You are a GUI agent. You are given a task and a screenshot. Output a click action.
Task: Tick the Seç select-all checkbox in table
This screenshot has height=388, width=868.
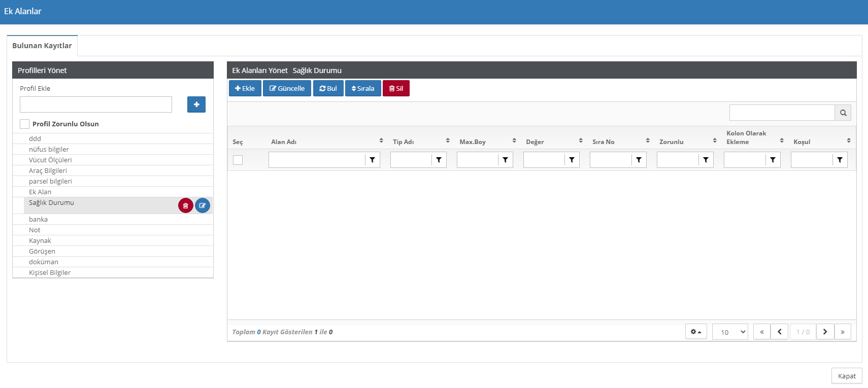tap(238, 160)
